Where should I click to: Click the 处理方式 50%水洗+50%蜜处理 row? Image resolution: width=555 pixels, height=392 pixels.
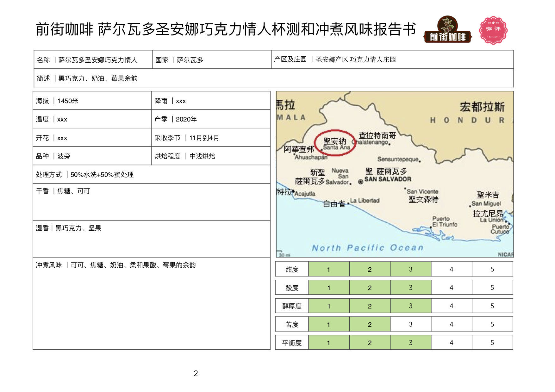click(151, 174)
